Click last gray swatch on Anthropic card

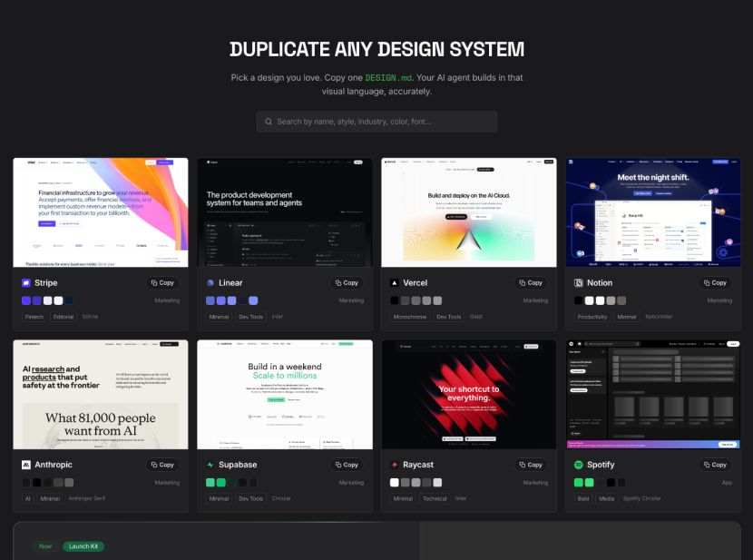pos(69,483)
